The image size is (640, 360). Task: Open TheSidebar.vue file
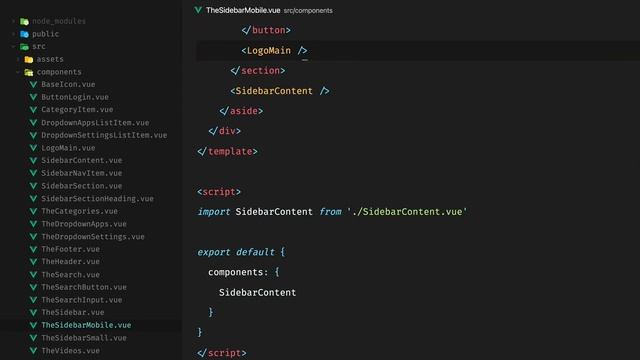(x=73, y=312)
